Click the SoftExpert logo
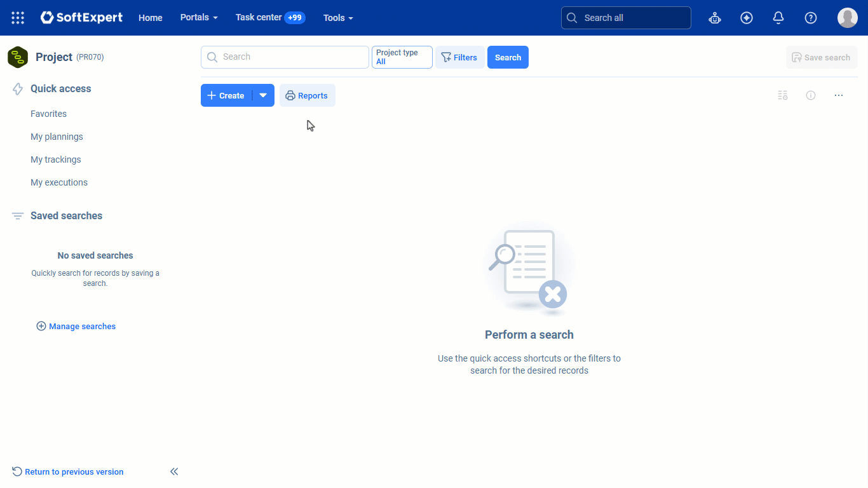This screenshot has width=868, height=488. [81, 18]
